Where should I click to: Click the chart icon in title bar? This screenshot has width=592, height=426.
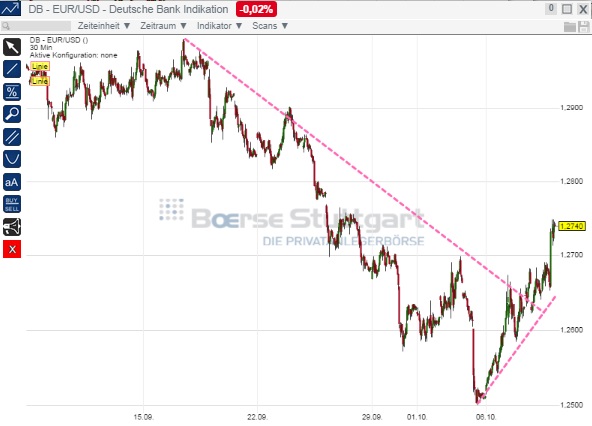pyautogui.click(x=10, y=9)
